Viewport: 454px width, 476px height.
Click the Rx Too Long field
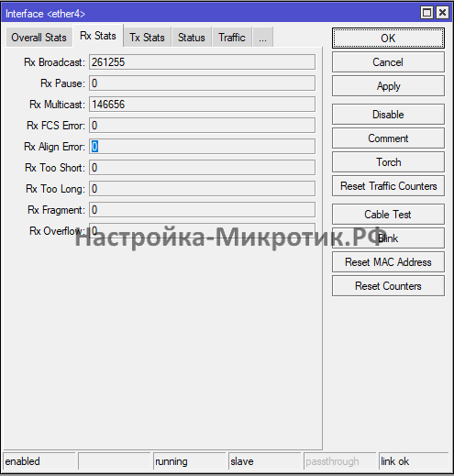202,189
